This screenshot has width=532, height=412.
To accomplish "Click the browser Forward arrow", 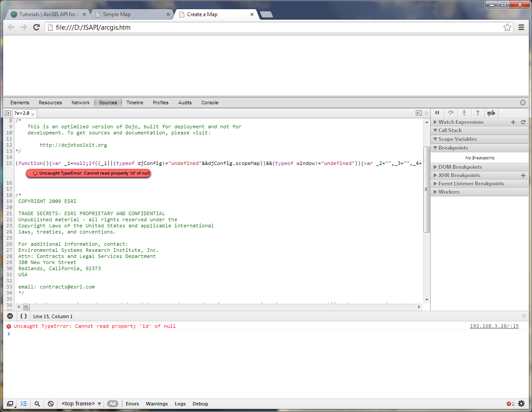I will click(x=24, y=27).
